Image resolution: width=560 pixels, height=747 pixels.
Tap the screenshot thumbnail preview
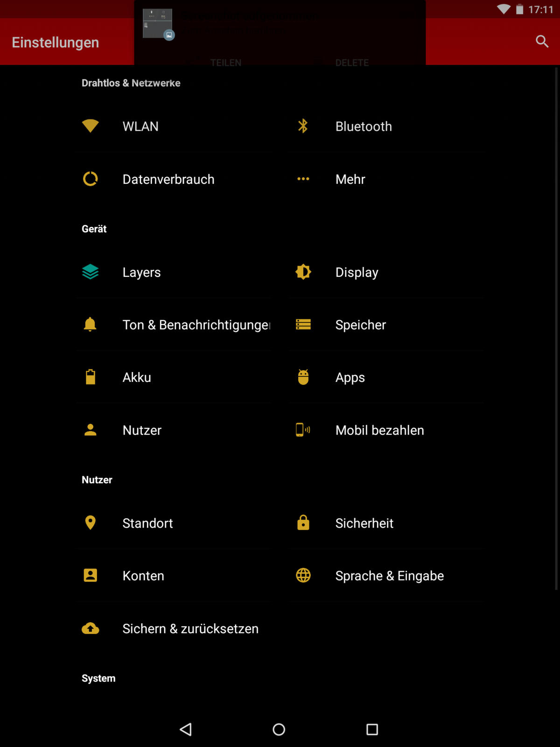tap(158, 23)
